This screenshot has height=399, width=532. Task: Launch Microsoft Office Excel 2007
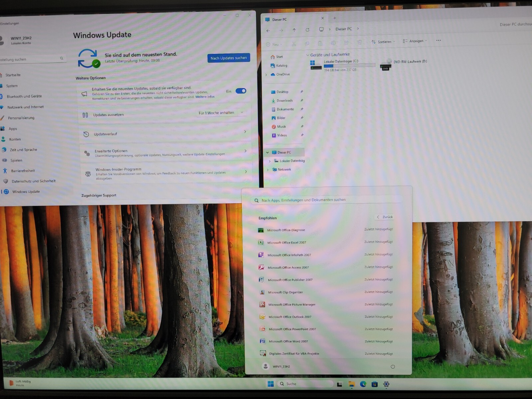click(x=326, y=242)
